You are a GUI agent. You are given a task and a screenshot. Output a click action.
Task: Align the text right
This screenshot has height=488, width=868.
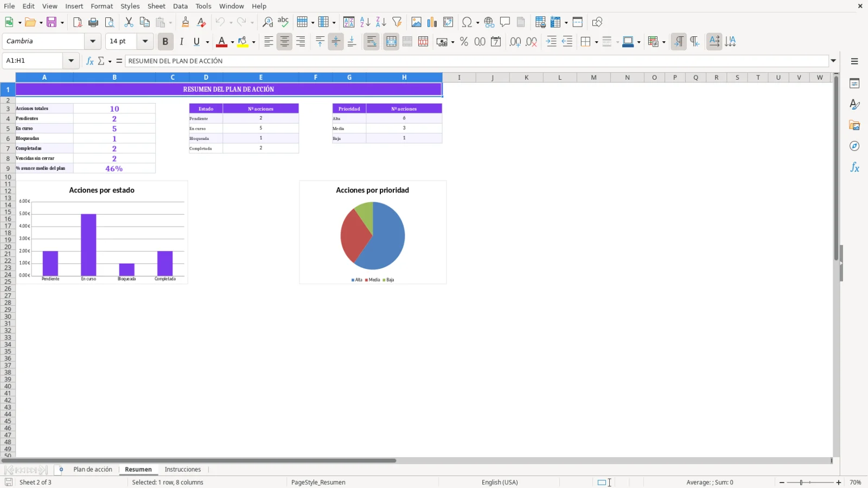point(301,42)
